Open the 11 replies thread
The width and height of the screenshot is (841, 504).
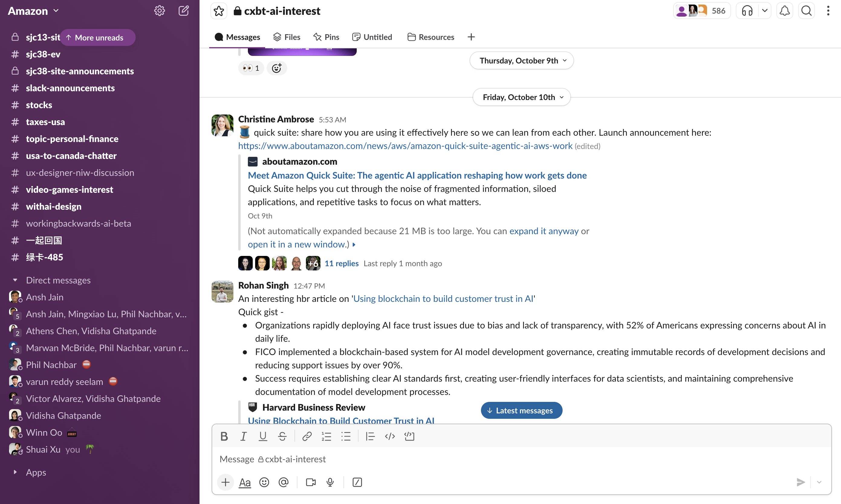click(341, 263)
